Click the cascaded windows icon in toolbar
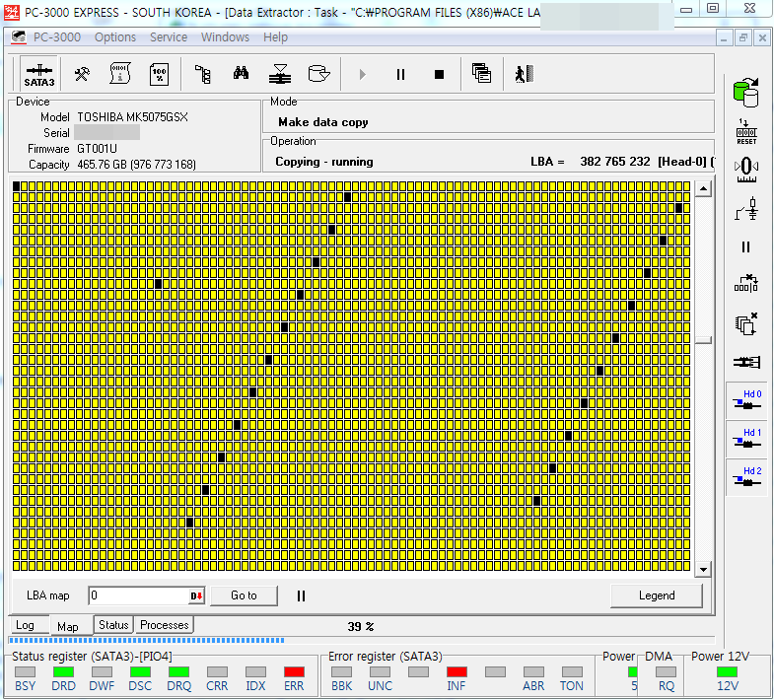This screenshot has height=700, width=774. pos(481,74)
